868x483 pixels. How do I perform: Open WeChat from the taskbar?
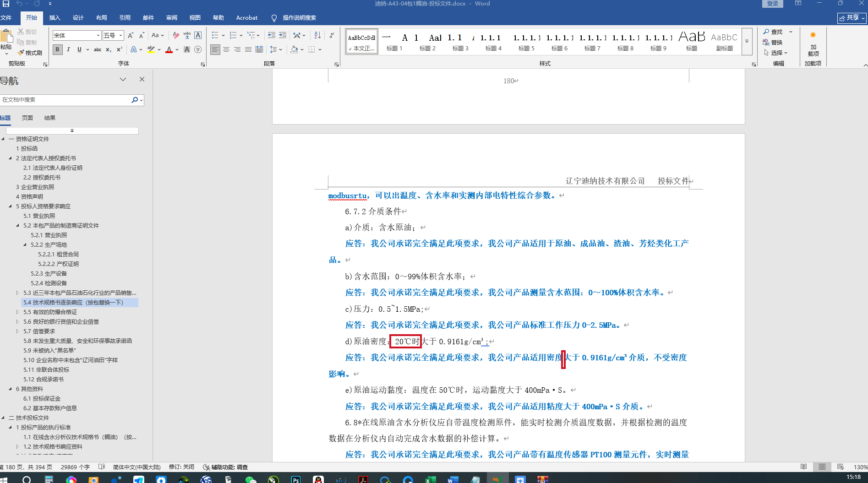click(251, 479)
